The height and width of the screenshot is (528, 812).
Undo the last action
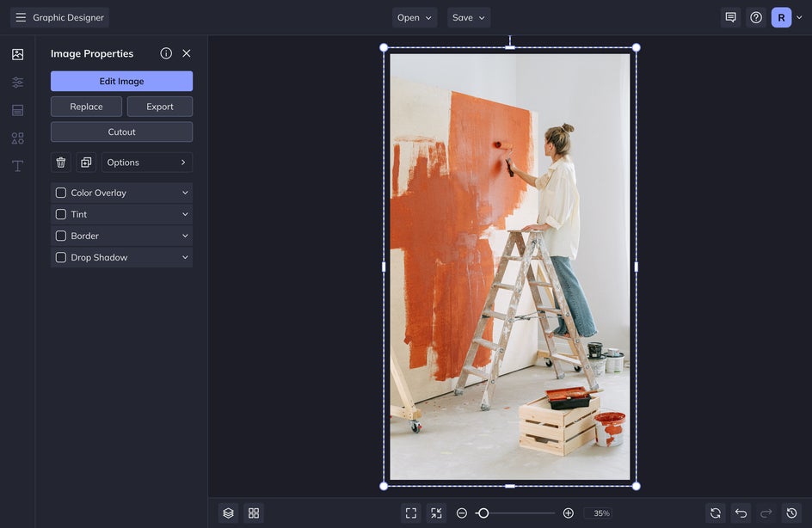pos(741,513)
